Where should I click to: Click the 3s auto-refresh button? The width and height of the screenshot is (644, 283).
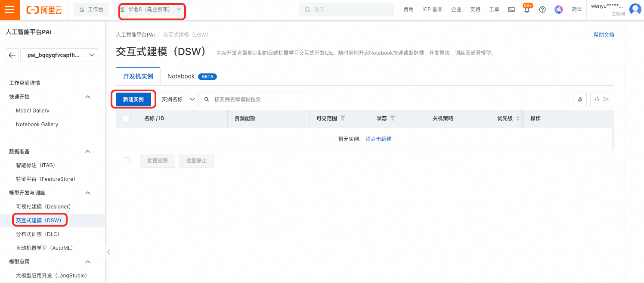click(x=602, y=100)
